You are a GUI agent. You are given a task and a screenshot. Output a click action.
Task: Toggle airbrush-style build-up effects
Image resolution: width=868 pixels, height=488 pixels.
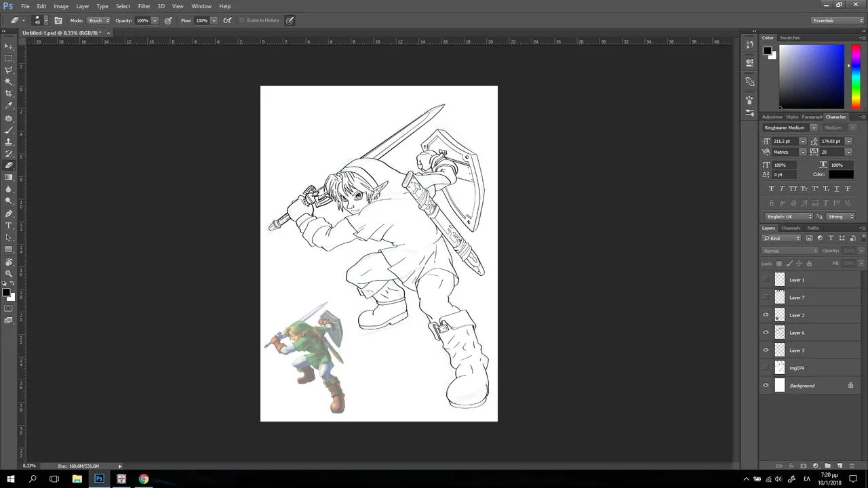coord(227,20)
